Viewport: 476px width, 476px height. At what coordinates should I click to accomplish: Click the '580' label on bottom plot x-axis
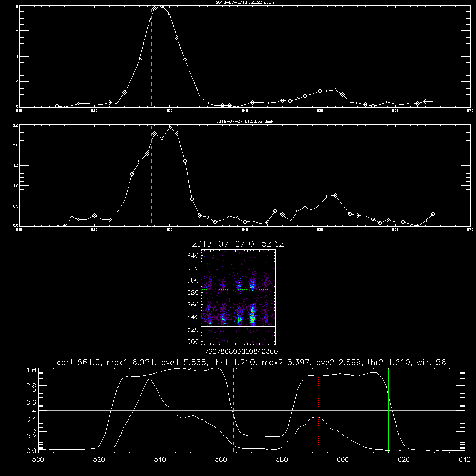point(282,460)
